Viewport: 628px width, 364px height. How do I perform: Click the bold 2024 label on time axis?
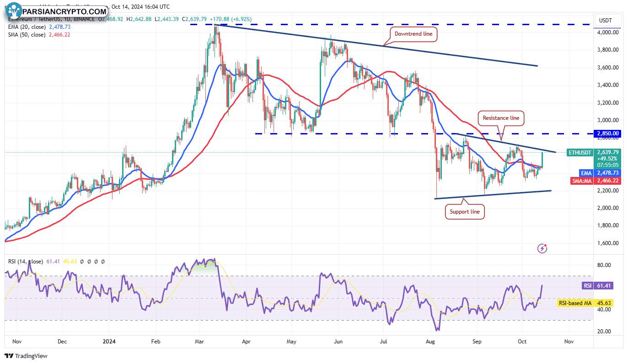click(109, 342)
